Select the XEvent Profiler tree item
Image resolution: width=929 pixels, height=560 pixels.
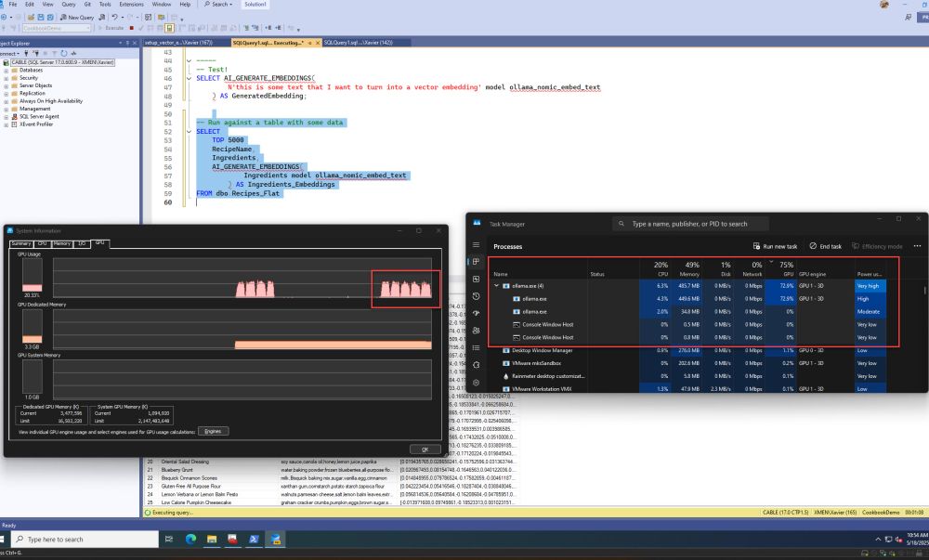(36, 124)
